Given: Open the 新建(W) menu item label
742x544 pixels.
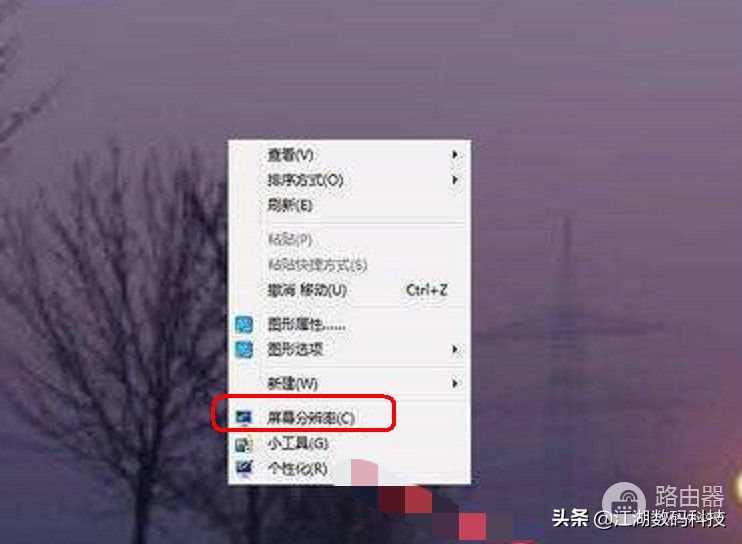Looking at the screenshot, I should pos(293,383).
